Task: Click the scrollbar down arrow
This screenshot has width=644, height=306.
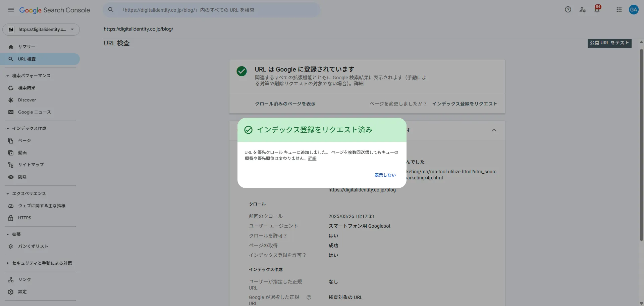Action: (641, 303)
